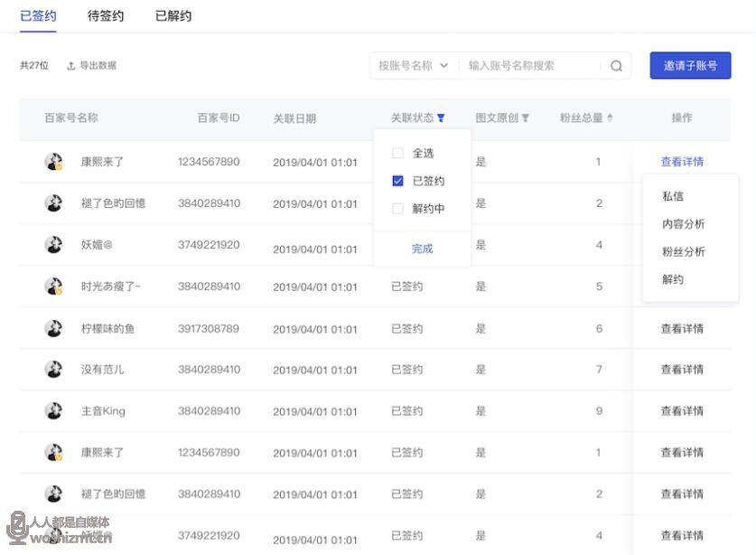Click the avatar of 主音King

[54, 411]
